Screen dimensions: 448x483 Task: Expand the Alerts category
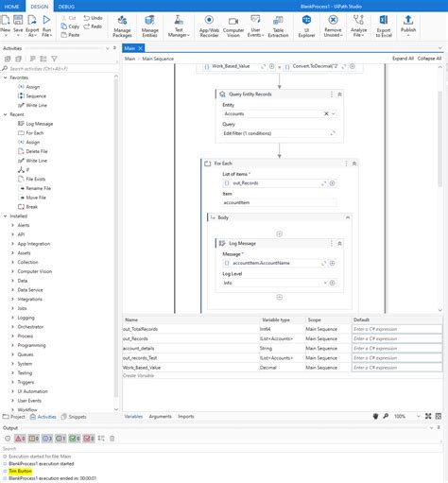click(12, 225)
